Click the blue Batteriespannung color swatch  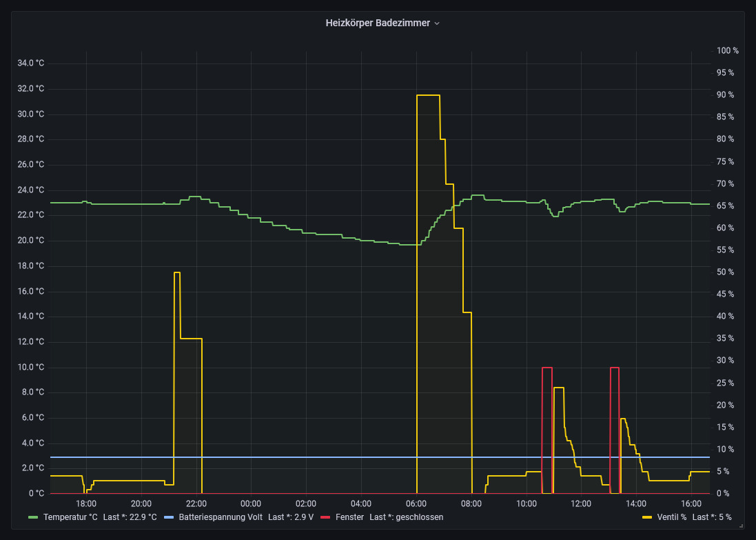(169, 517)
